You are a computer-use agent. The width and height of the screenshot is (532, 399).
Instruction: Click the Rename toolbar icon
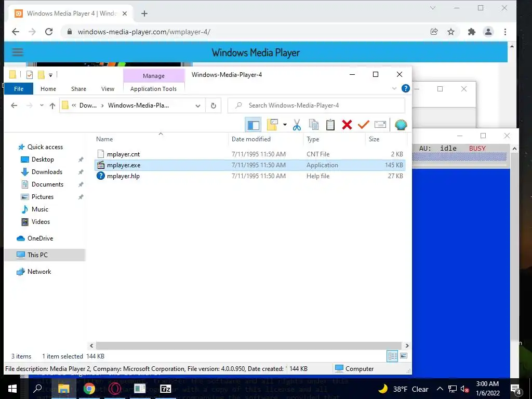coord(380,125)
